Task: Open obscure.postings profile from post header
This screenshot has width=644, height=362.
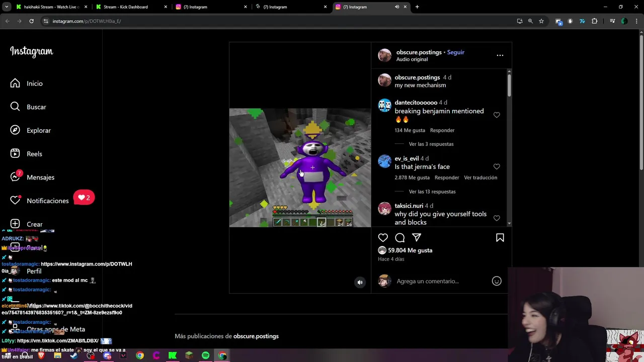Action: 419,52
